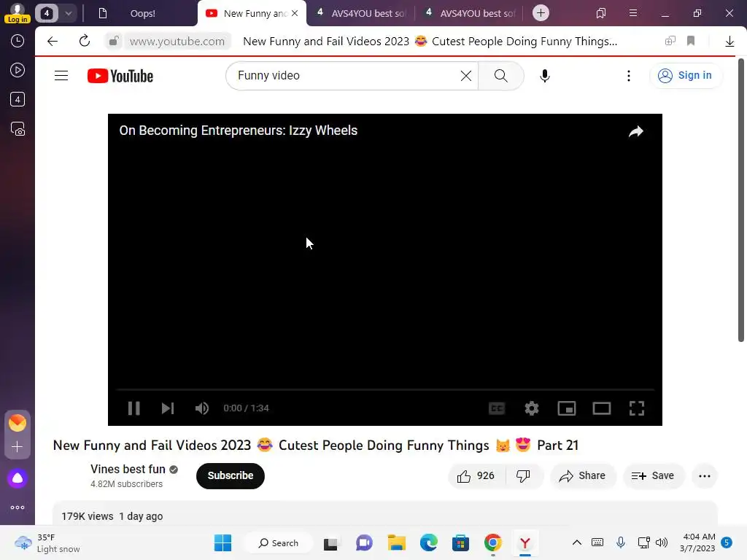The width and height of the screenshot is (747, 560).
Task: Open a new browser tab
Action: 541,13
